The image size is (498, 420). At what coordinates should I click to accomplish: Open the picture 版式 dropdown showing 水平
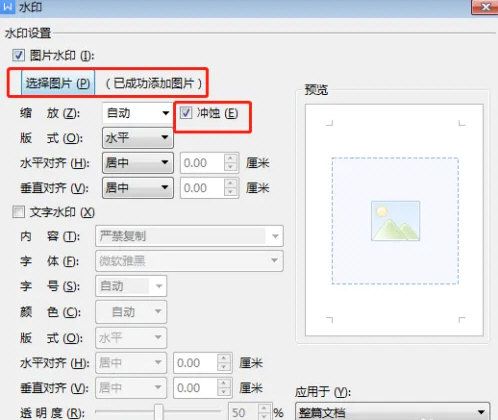[137, 138]
